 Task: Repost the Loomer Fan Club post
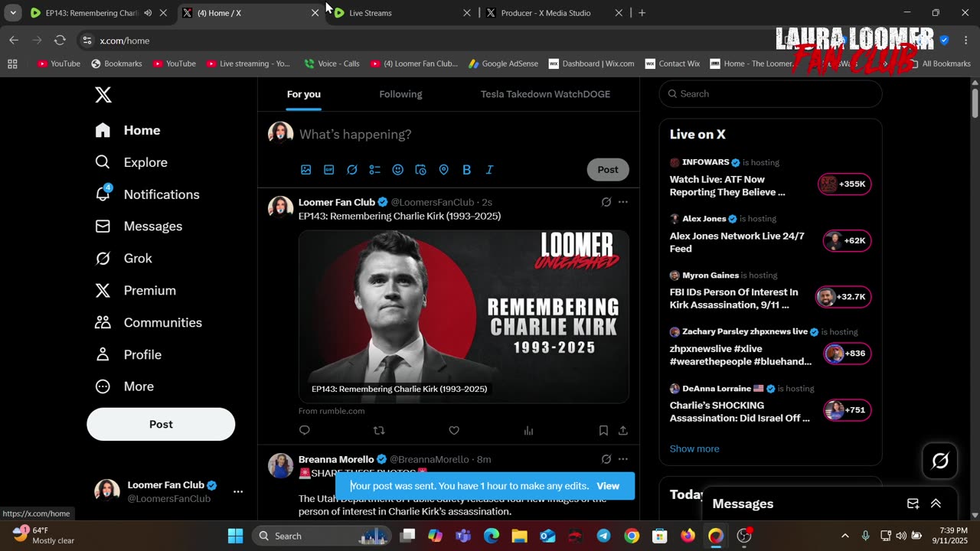click(x=379, y=431)
